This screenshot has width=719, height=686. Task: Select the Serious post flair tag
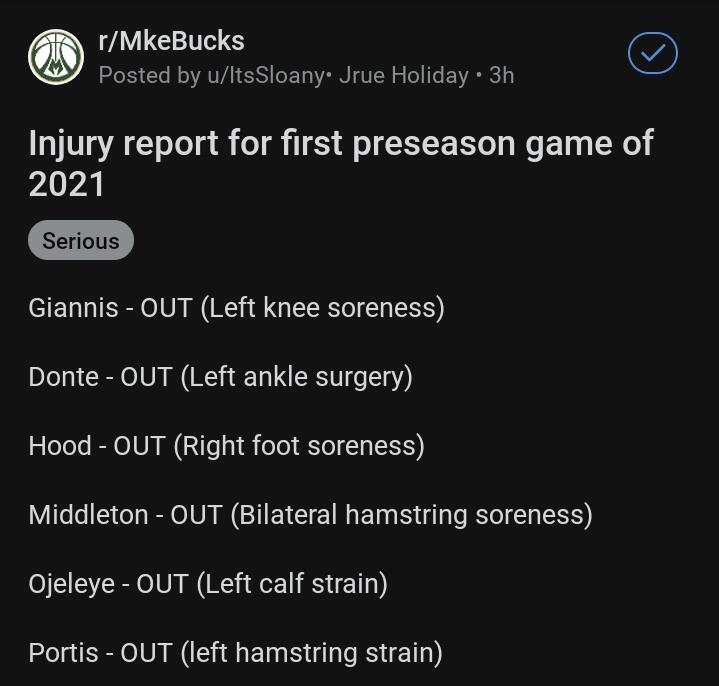click(x=81, y=241)
